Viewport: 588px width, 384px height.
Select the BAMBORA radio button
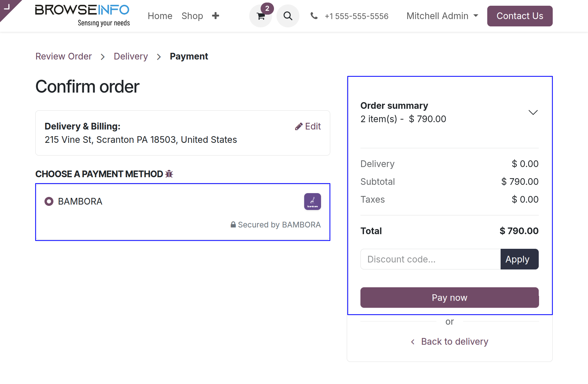click(x=49, y=201)
